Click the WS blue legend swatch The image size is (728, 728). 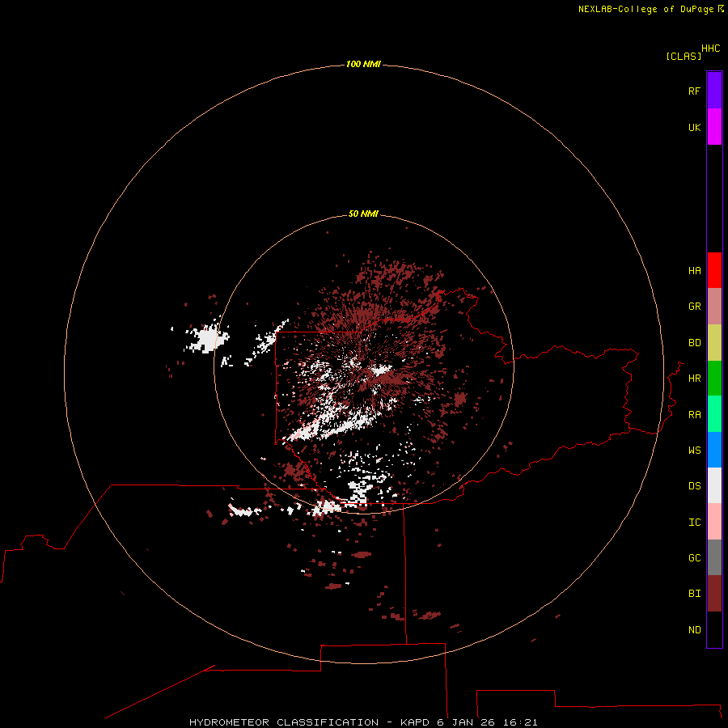(x=714, y=450)
